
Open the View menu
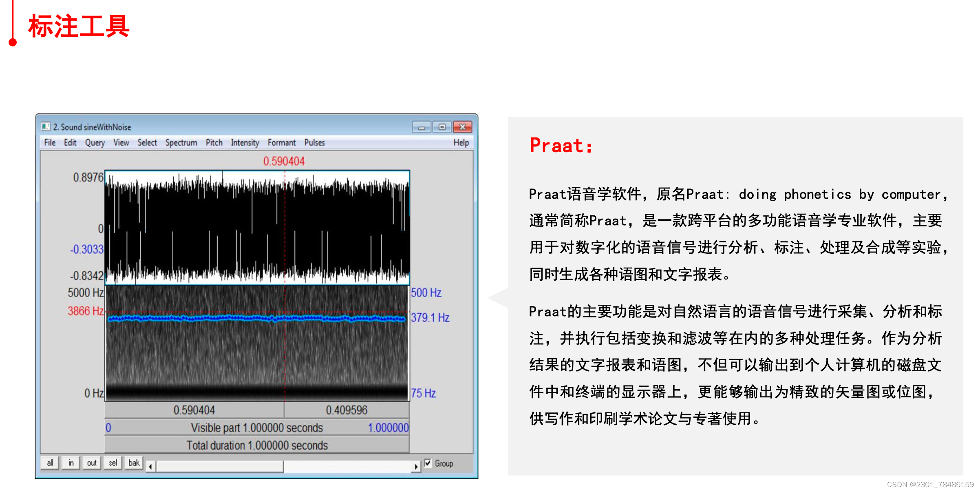121,142
